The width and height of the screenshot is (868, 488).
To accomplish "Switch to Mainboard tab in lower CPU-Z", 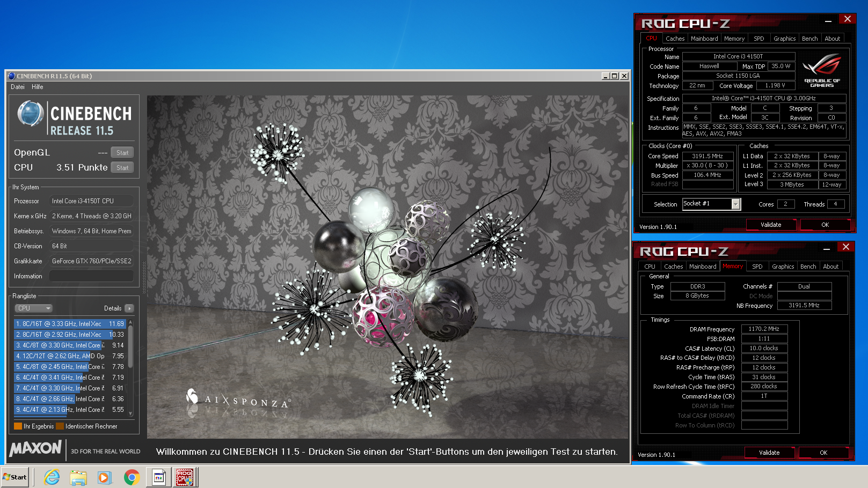I will (x=703, y=267).
